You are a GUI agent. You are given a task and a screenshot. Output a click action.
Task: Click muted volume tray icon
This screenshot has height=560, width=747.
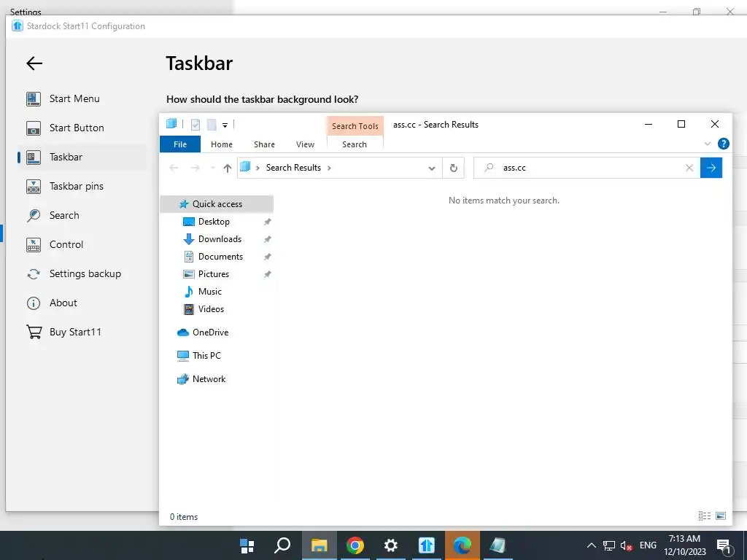[x=626, y=545]
